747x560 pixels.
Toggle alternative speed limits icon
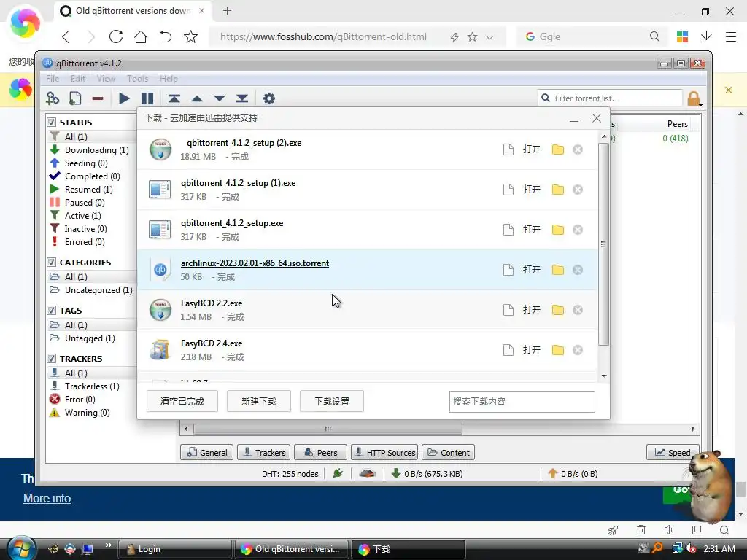click(368, 473)
